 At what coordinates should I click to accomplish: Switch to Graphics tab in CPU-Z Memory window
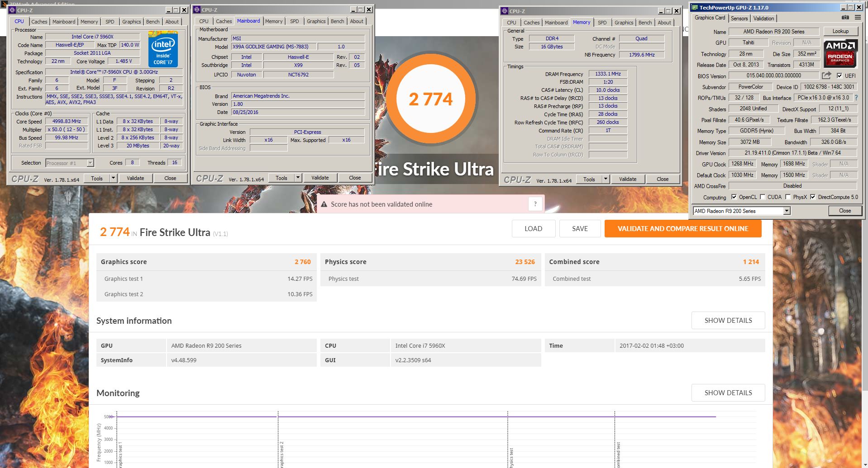[624, 23]
